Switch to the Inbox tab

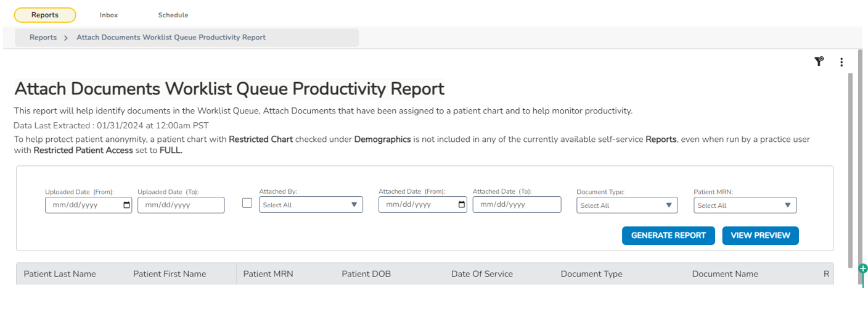[108, 15]
